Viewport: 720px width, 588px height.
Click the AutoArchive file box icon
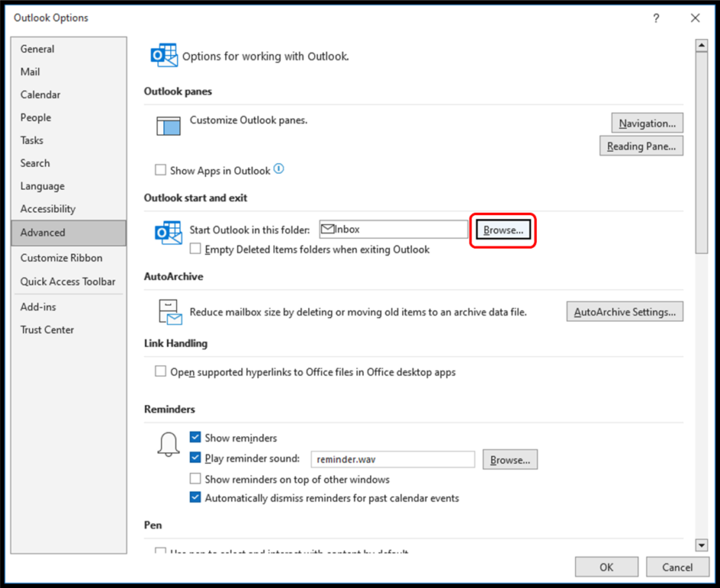click(x=168, y=311)
